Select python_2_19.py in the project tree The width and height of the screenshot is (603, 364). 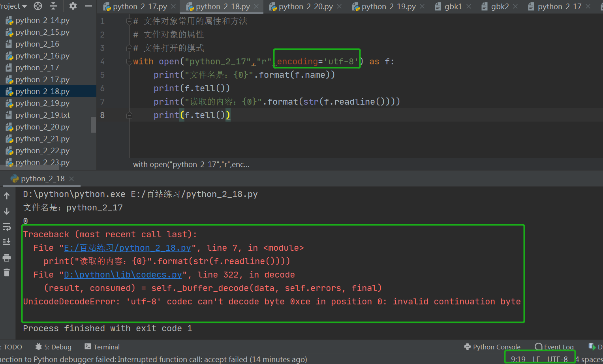tap(42, 103)
